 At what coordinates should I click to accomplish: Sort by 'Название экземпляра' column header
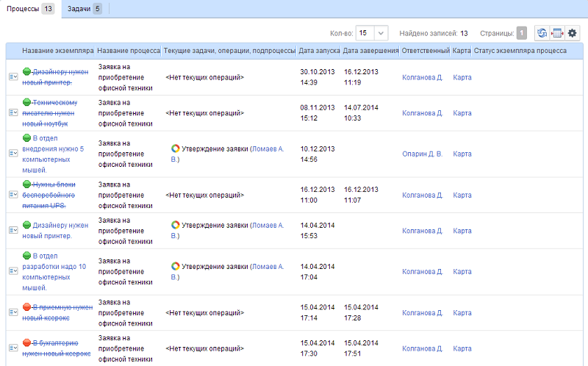pyautogui.click(x=58, y=51)
